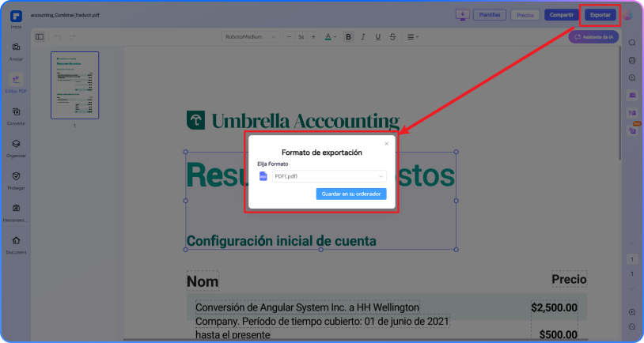This screenshot has width=644, height=343.
Task: Open the Anotar tool
Action: 16,51
